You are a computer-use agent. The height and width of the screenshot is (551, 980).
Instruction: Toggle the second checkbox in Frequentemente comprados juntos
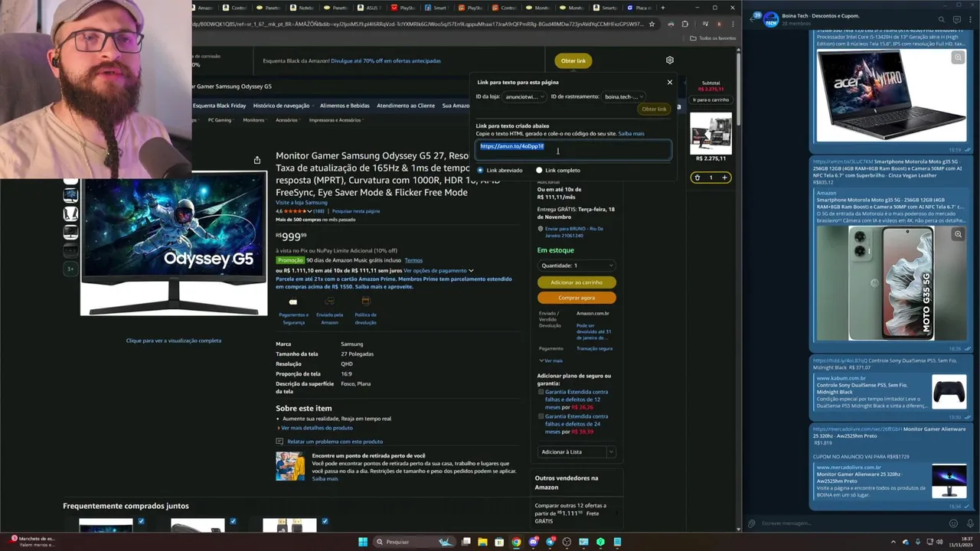[x=233, y=521]
